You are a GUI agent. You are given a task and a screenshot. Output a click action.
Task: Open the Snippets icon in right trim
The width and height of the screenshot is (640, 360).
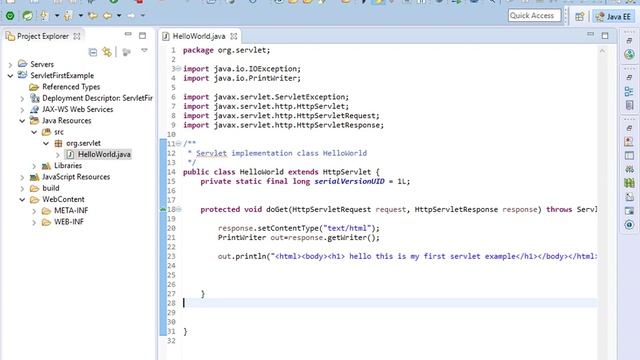[x=629, y=197]
